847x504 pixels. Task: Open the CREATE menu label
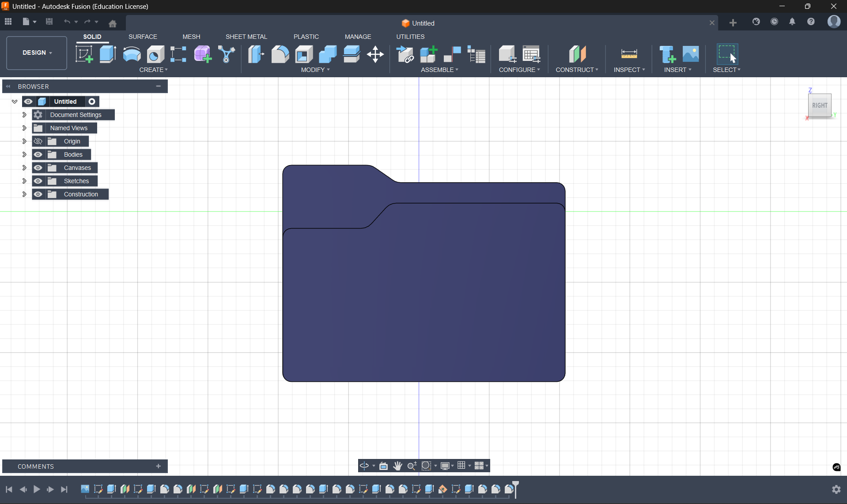(x=153, y=70)
